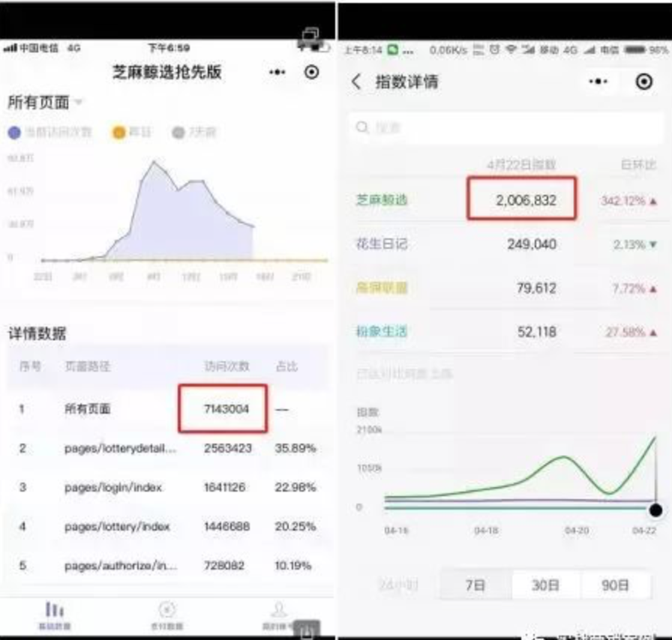
Task: Tap the 日环比 column header
Action: point(638,165)
